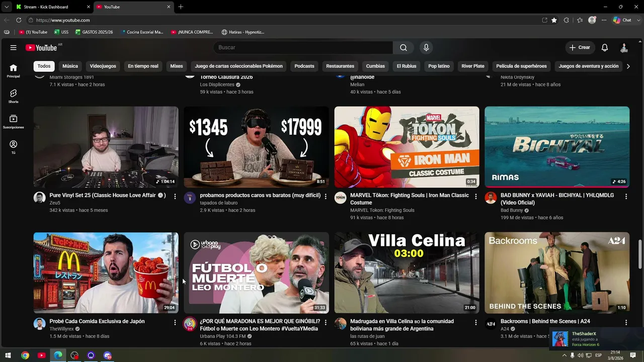The image size is (644, 362).
Task: Select the Todos filter chip
Action: [44, 66]
